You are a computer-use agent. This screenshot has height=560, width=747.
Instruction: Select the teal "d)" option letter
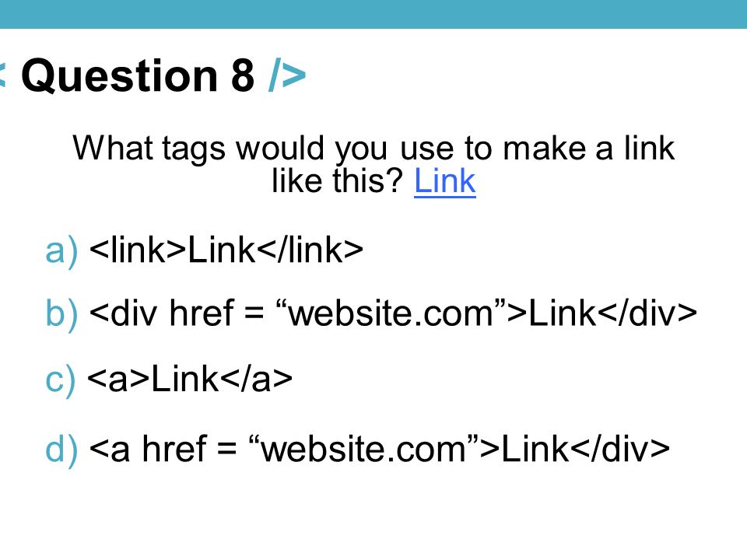[x=61, y=449]
